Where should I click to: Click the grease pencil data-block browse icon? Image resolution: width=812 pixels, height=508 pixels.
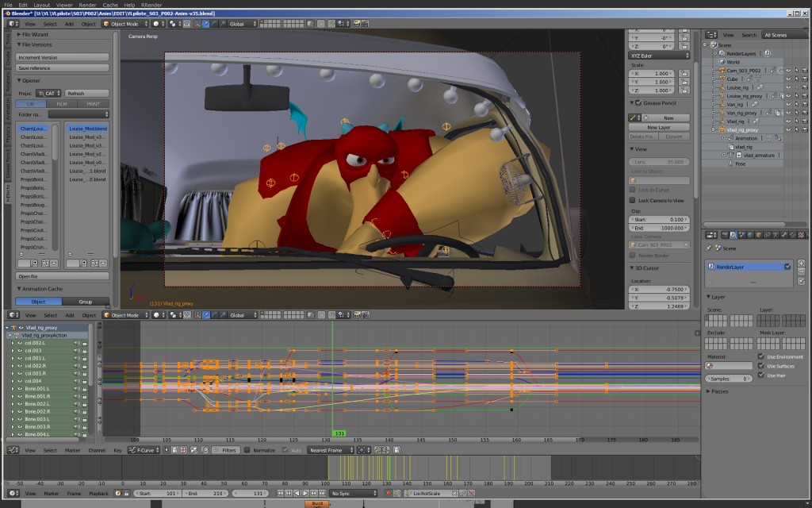[x=635, y=117]
